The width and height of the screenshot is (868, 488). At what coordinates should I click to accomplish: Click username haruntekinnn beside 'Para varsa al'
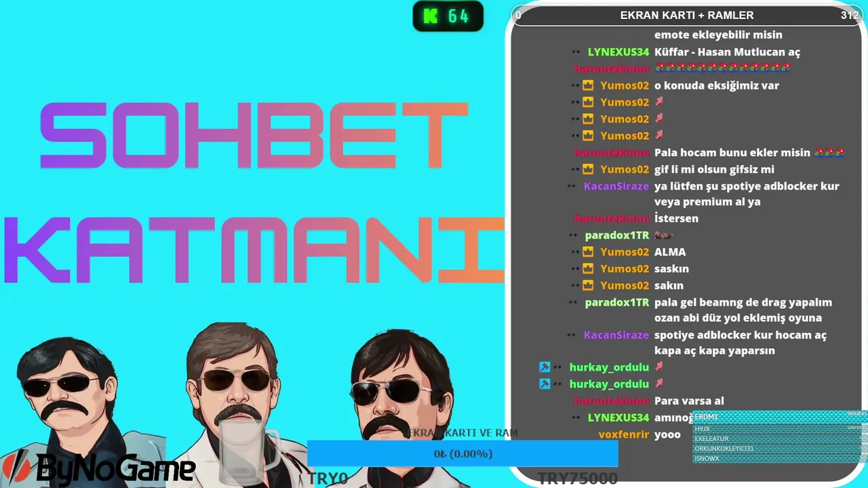point(612,401)
